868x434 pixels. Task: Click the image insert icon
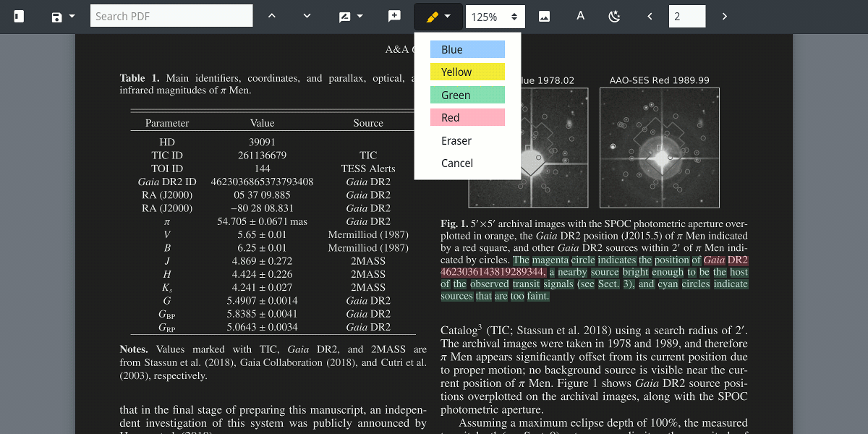pyautogui.click(x=545, y=16)
